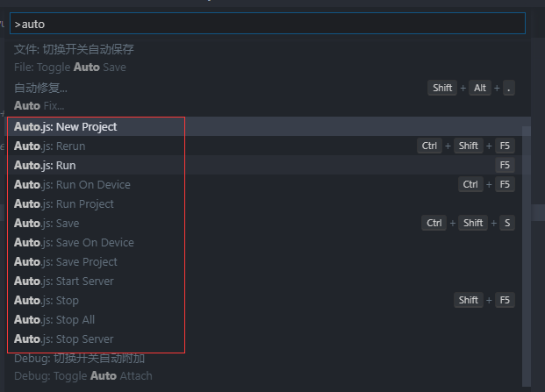The image size is (545, 392).
Task: Select Auto.js: Rerun command
Action: (50, 146)
